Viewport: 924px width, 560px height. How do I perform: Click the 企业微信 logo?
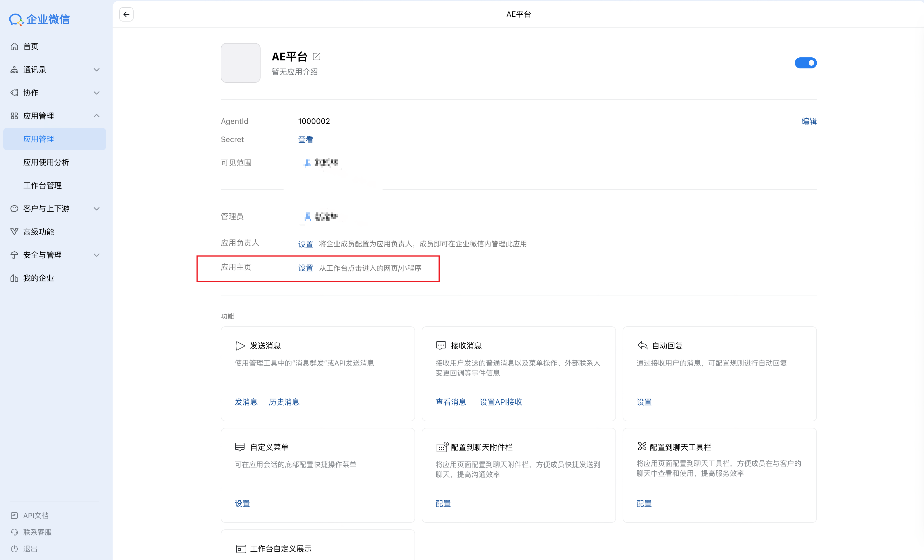click(39, 20)
